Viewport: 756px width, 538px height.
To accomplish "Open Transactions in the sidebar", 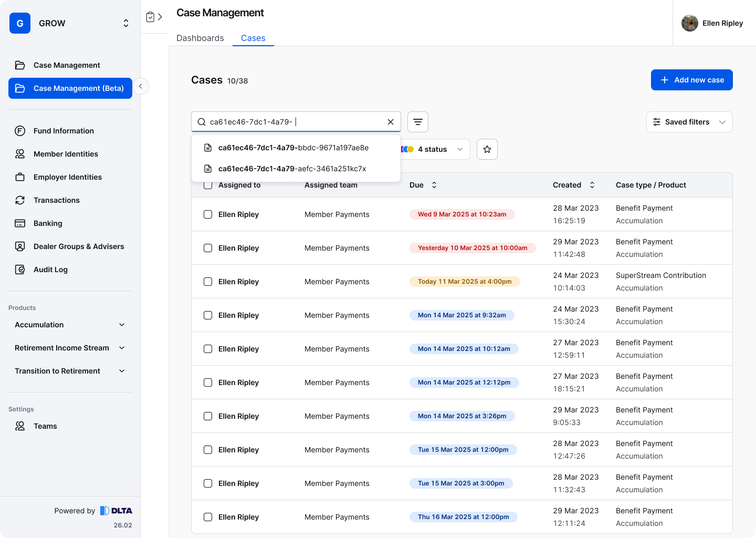I will [x=56, y=200].
